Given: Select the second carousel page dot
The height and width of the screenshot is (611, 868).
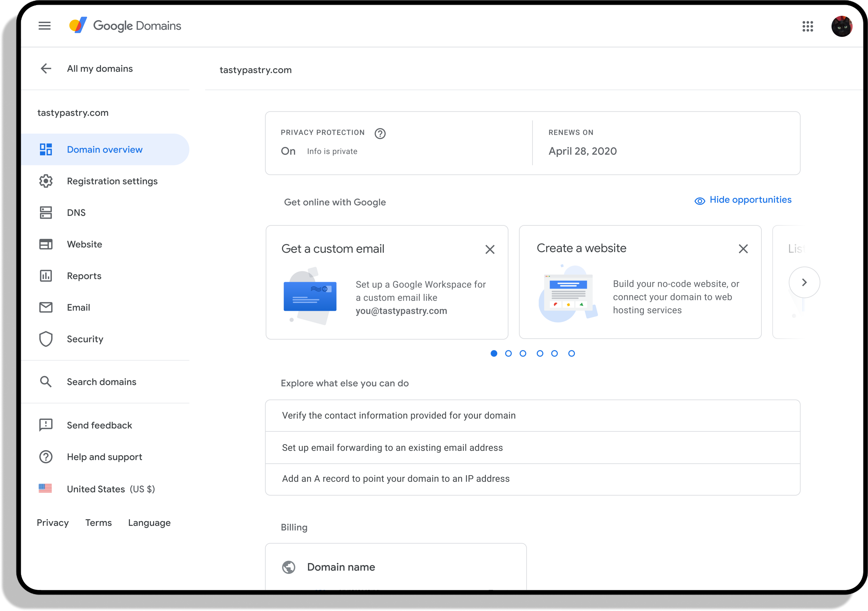Looking at the screenshot, I should (508, 354).
